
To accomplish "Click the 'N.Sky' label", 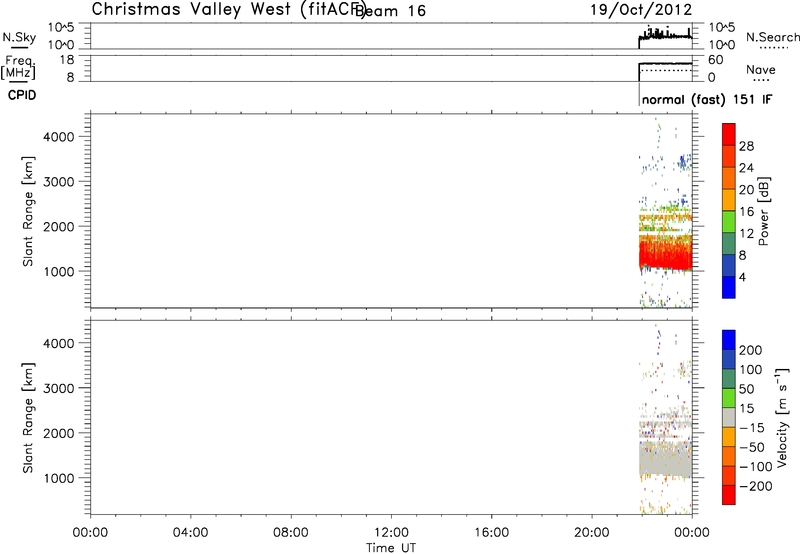I will (x=19, y=37).
